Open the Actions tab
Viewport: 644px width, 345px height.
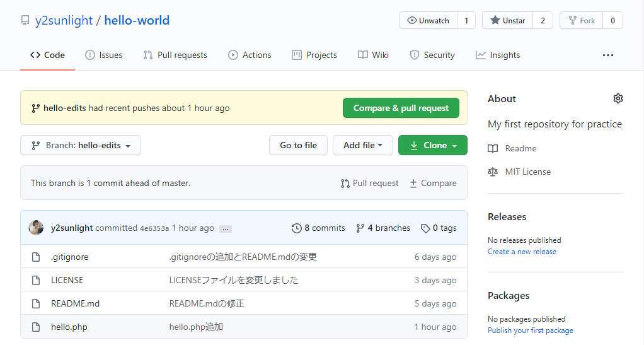(x=250, y=55)
